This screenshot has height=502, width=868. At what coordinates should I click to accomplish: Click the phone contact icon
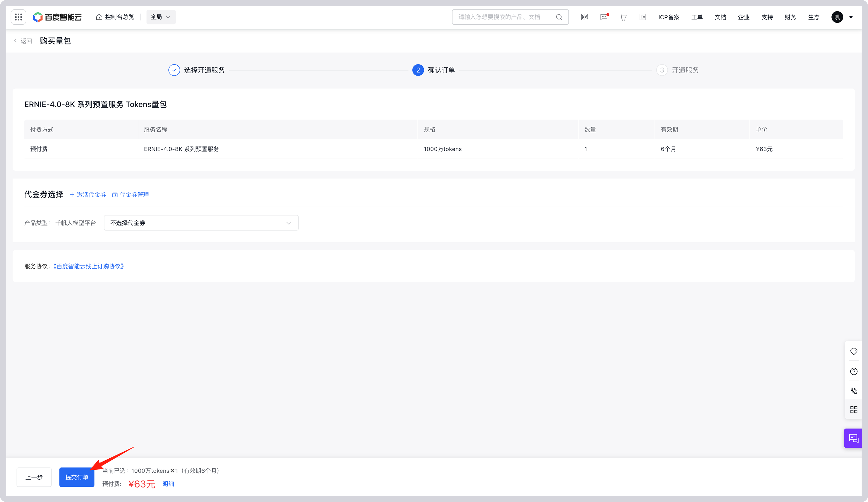854,390
